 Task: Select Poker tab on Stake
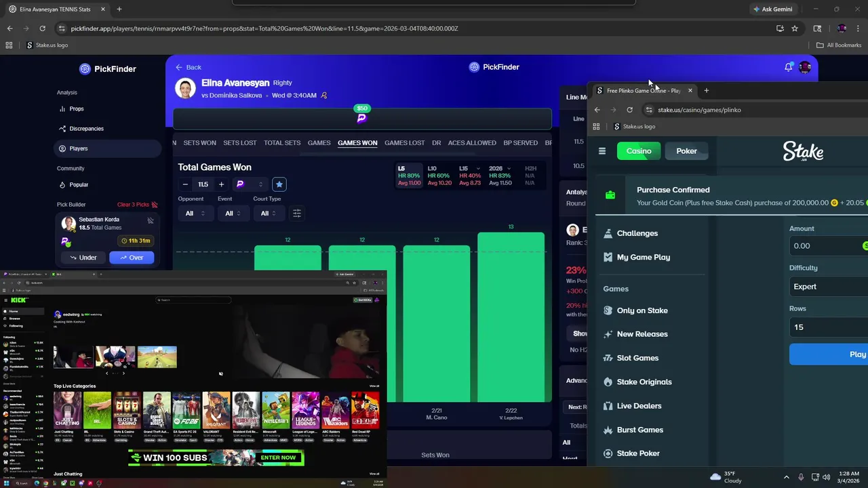[x=686, y=151]
